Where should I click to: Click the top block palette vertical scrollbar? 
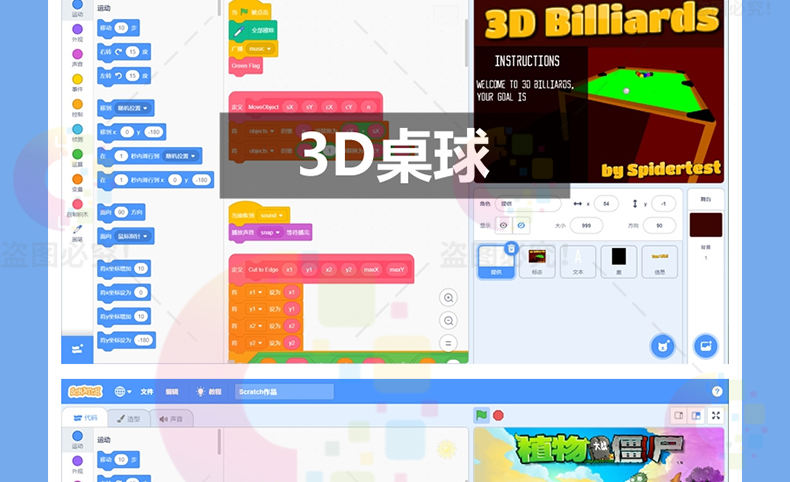point(219,8)
